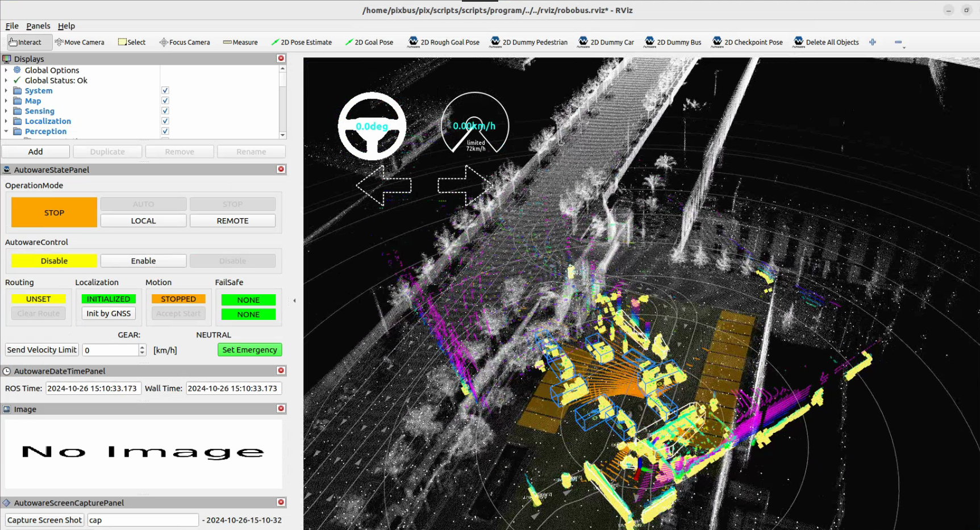Click Delete All Objects tool
The width and height of the screenshot is (980, 530).
pyautogui.click(x=826, y=42)
